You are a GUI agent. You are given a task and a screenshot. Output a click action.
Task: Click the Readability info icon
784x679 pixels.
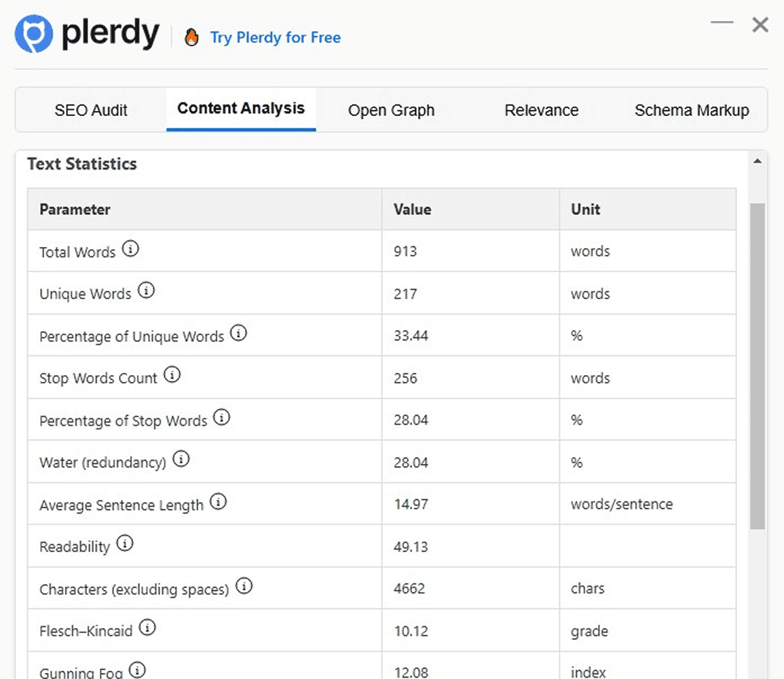(x=125, y=544)
